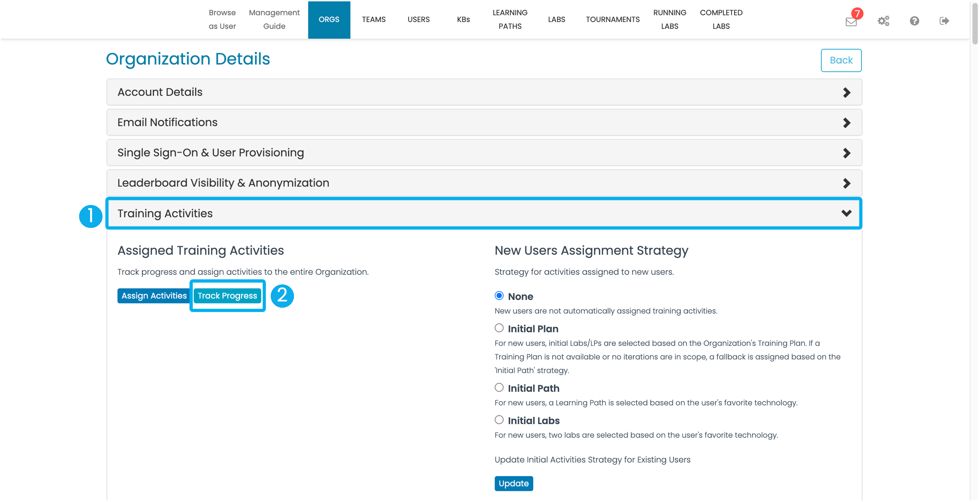
Task: Click 'Update Initial Activities Strategy for Existing Users' text
Action: point(592,459)
